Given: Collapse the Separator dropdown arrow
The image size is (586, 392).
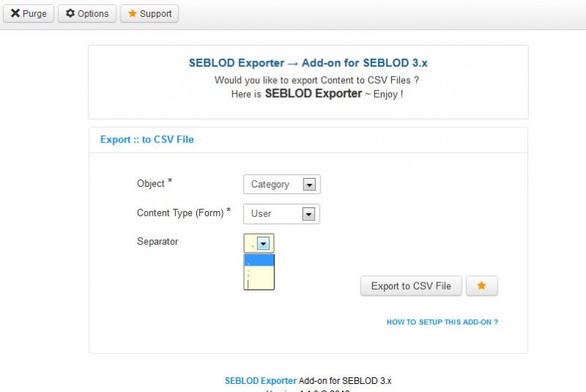Looking at the screenshot, I should [263, 243].
